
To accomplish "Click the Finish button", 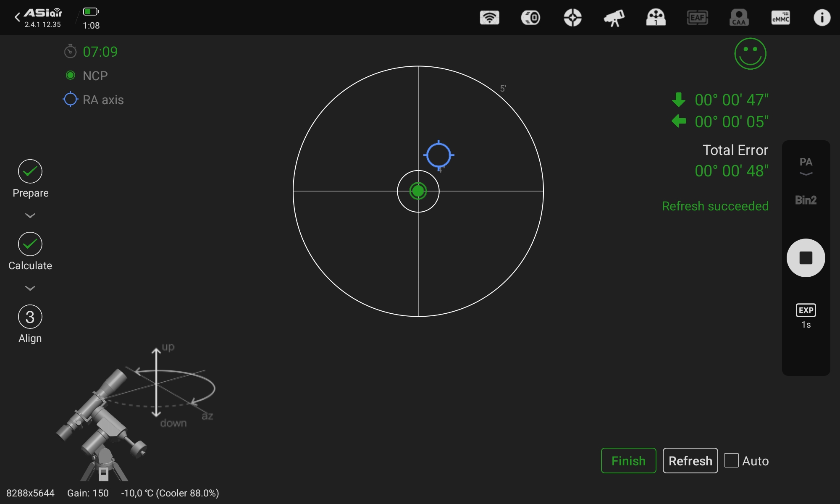I will point(628,460).
